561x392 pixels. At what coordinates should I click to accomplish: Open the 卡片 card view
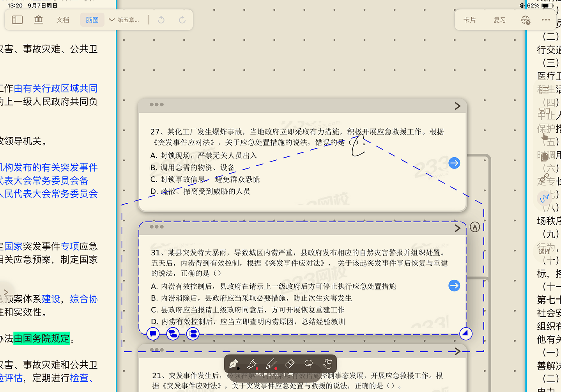tap(469, 20)
